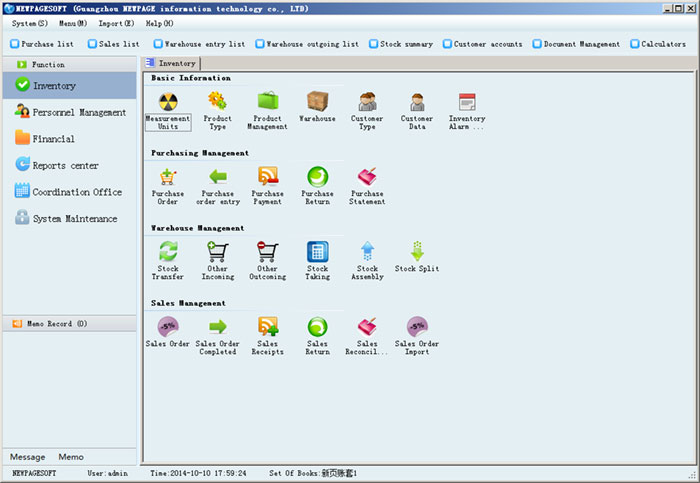Image resolution: width=700 pixels, height=483 pixels.
Task: Open Inventory Alarm icon
Action: tap(466, 102)
